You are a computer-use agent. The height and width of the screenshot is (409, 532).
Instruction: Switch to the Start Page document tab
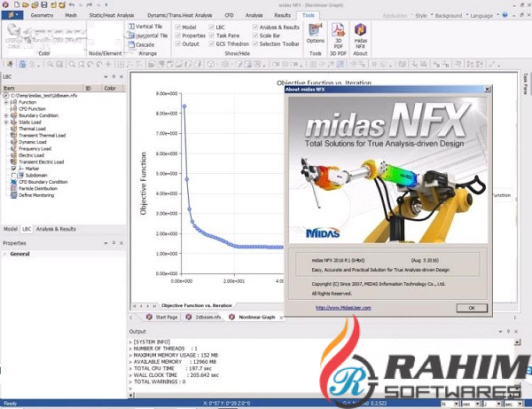coord(162,317)
